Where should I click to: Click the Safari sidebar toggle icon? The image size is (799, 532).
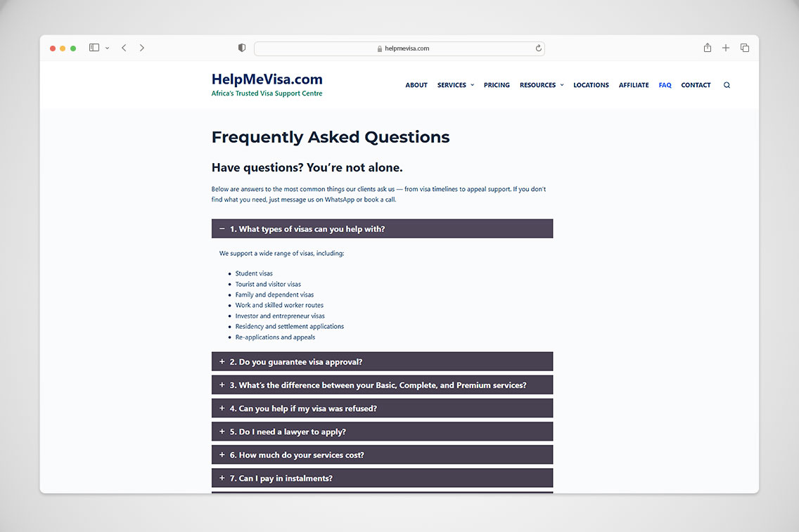[94, 48]
